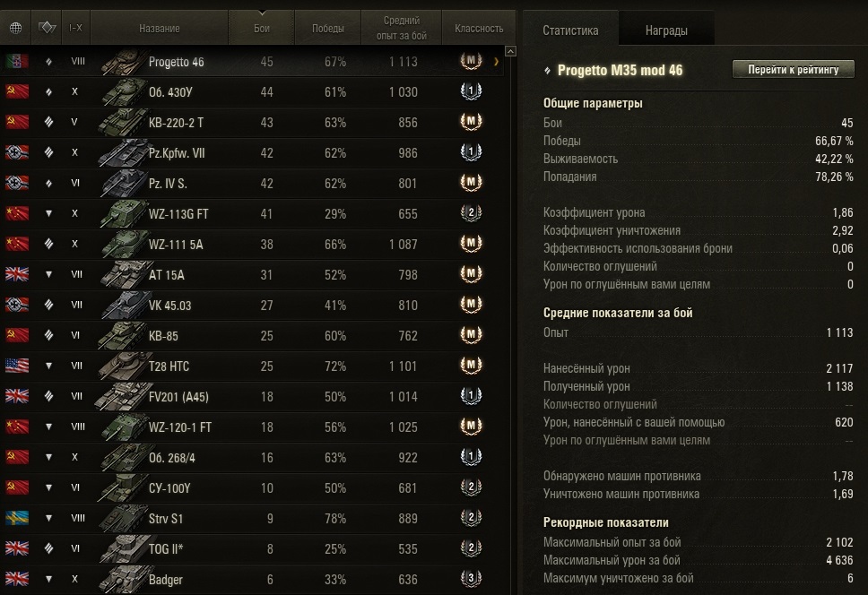Click the class 3 badge on Badger row
This screenshot has height=595, width=868.
(x=471, y=579)
